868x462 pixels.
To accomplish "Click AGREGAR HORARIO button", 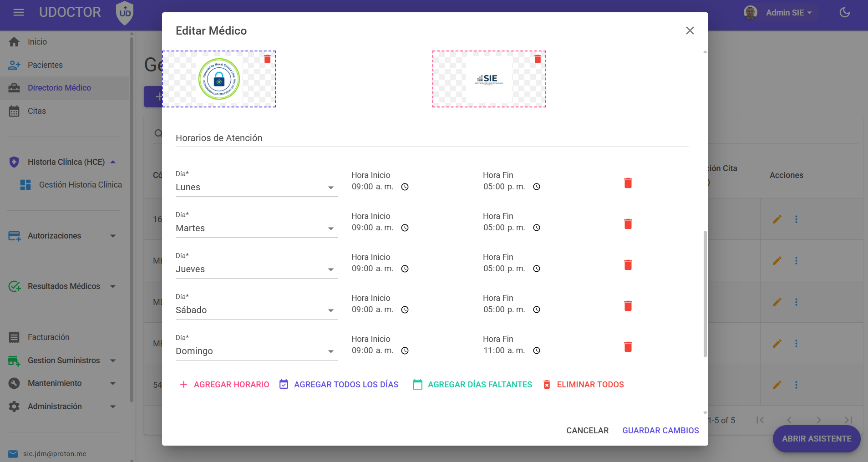I will pos(224,385).
